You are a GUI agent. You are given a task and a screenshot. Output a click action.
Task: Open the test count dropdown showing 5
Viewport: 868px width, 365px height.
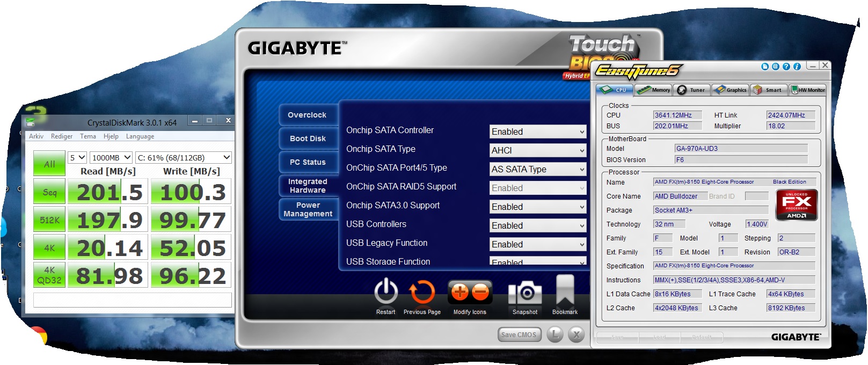(x=77, y=157)
